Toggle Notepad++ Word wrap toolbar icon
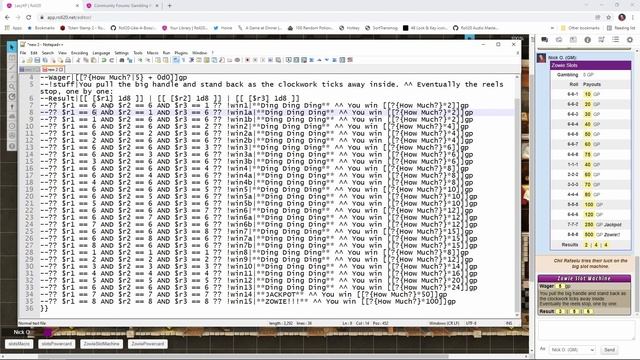 (x=176, y=60)
